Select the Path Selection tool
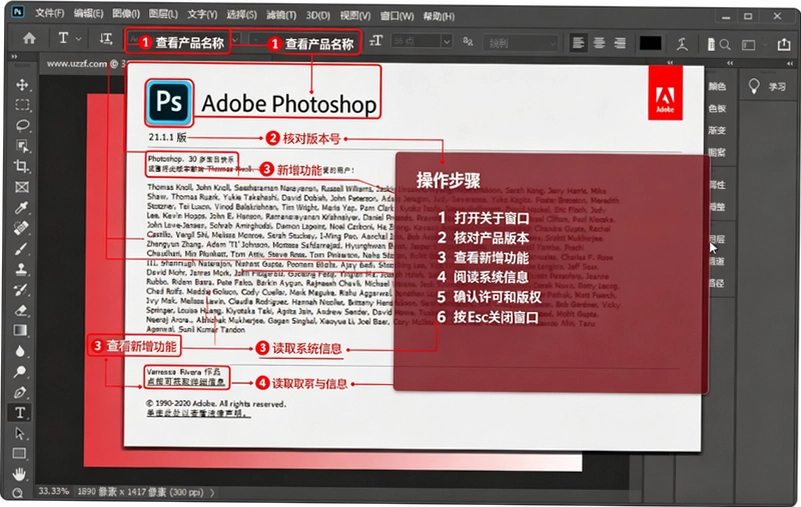 [x=20, y=433]
